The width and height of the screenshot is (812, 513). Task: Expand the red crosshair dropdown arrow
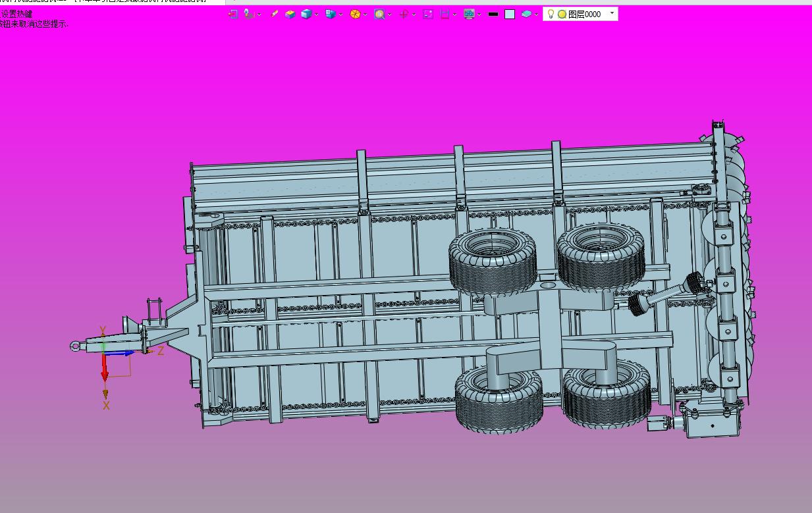(414, 14)
